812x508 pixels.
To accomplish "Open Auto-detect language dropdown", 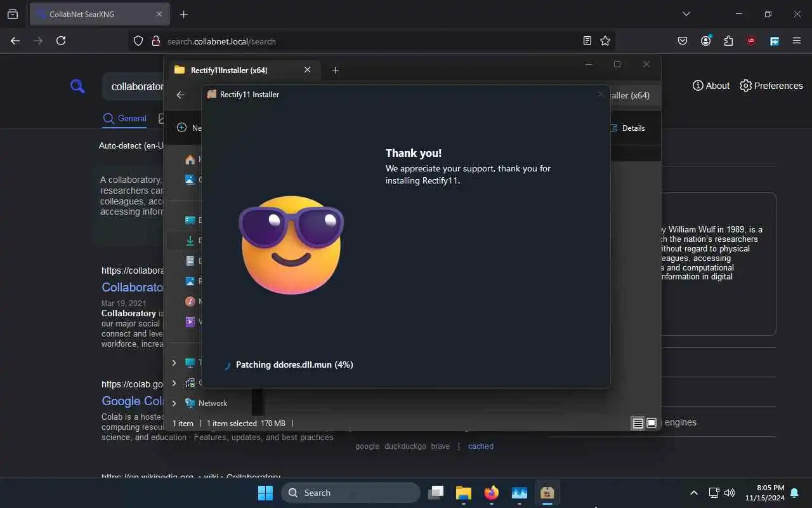I will coord(131,145).
